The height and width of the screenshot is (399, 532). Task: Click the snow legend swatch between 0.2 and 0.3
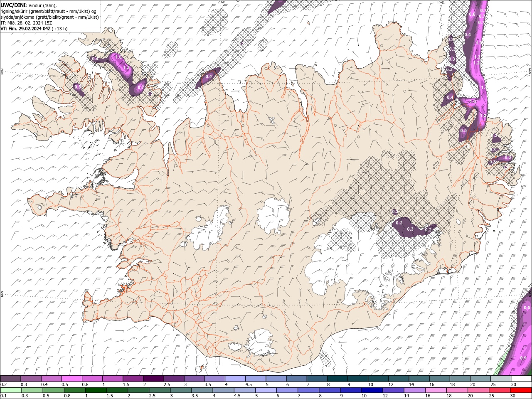(10, 379)
